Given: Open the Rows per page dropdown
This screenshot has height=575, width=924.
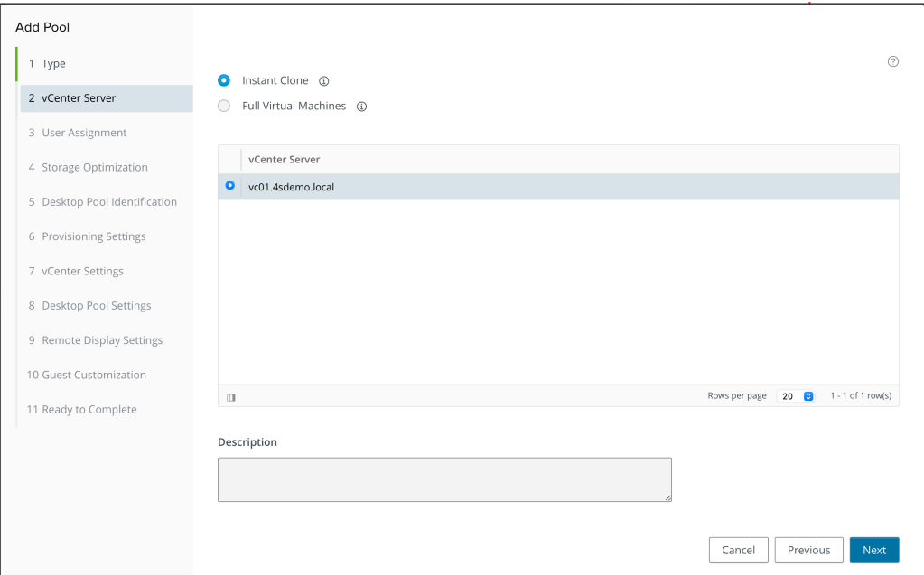Looking at the screenshot, I should tap(797, 396).
